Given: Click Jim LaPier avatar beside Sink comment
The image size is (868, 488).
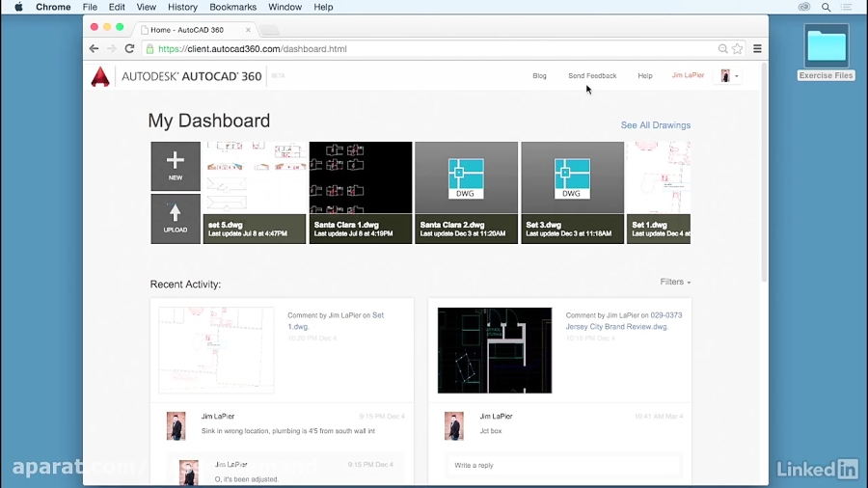Looking at the screenshot, I should [x=176, y=425].
